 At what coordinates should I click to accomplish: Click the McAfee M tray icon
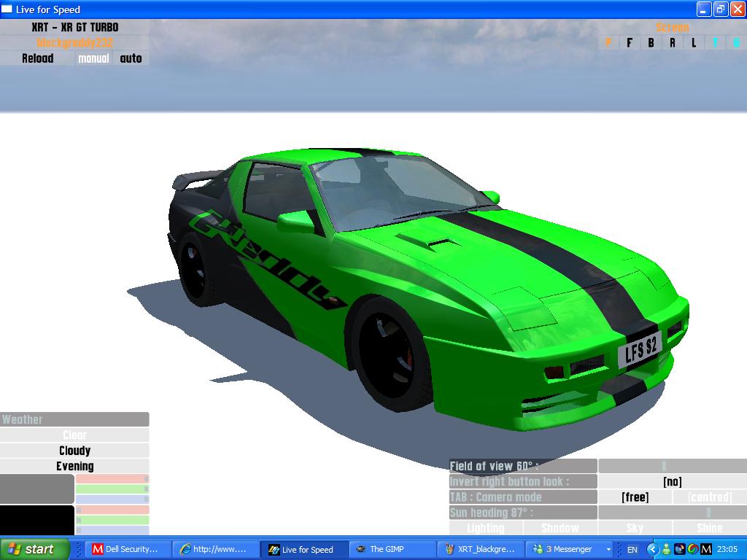pos(706,550)
